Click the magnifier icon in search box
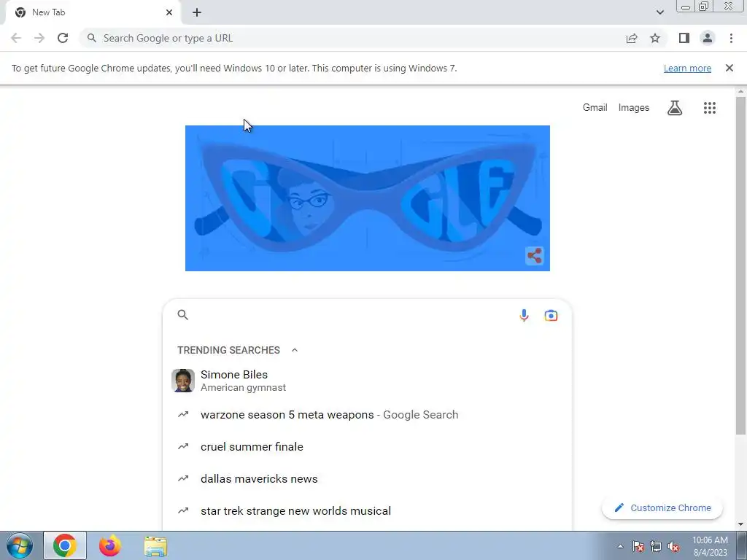747x560 pixels. pos(183,315)
